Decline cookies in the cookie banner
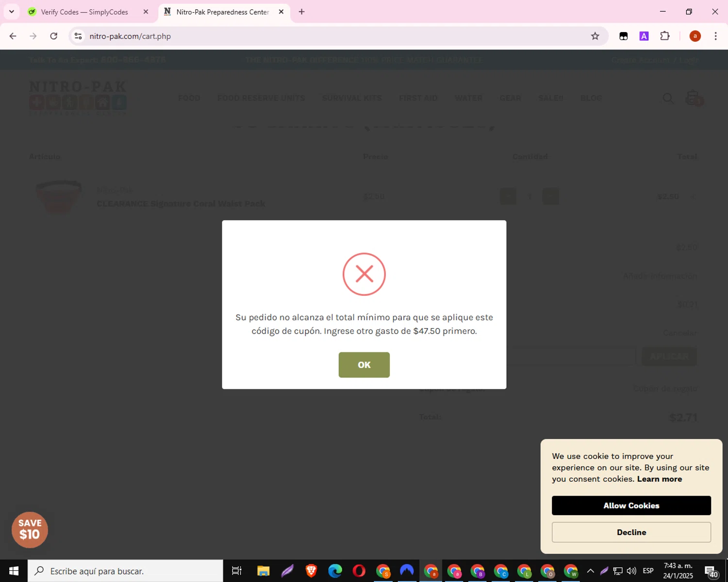 631,532
